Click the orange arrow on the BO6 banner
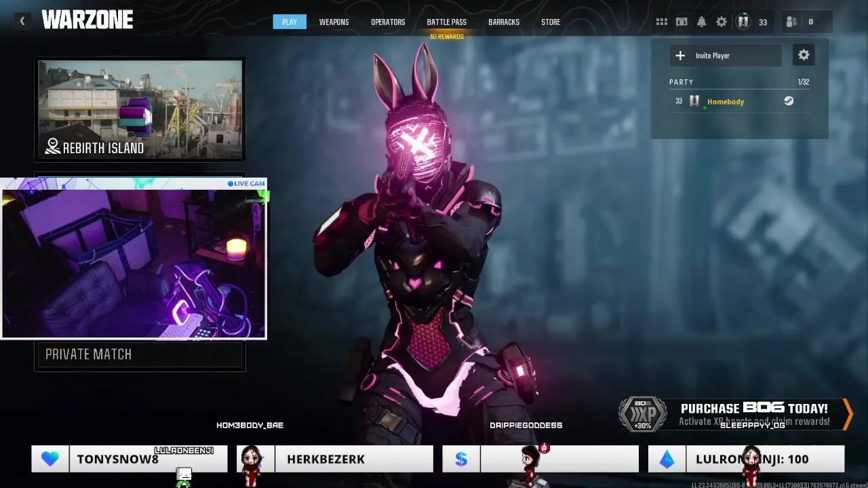Screen dimensions: 868x488 (x=847, y=414)
